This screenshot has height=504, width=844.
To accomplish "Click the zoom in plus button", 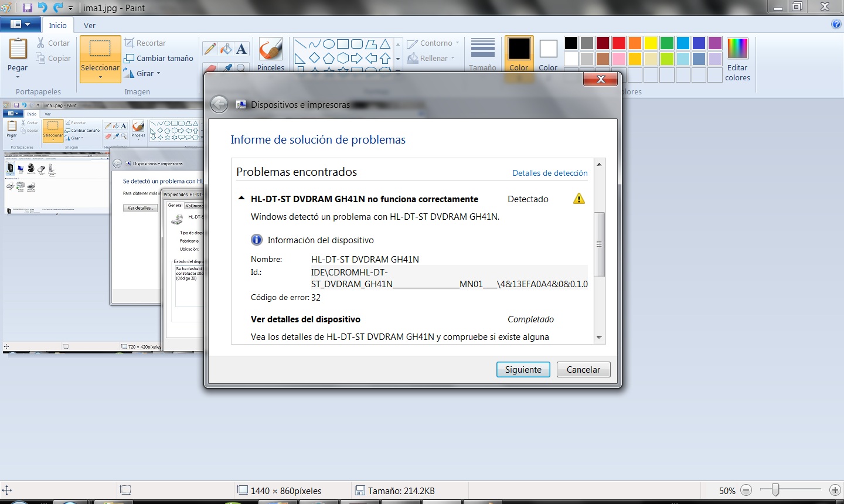I will 835,490.
